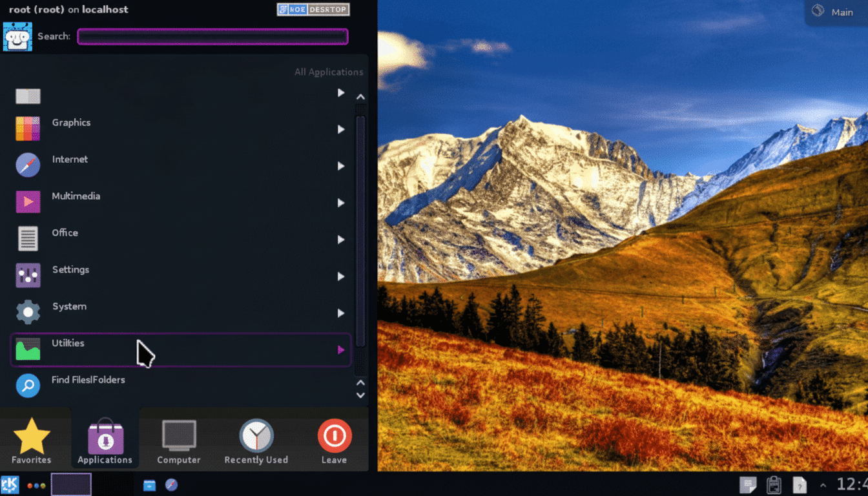868x496 pixels.
Task: Expand the Utilities submenu arrow
Action: [x=341, y=350]
